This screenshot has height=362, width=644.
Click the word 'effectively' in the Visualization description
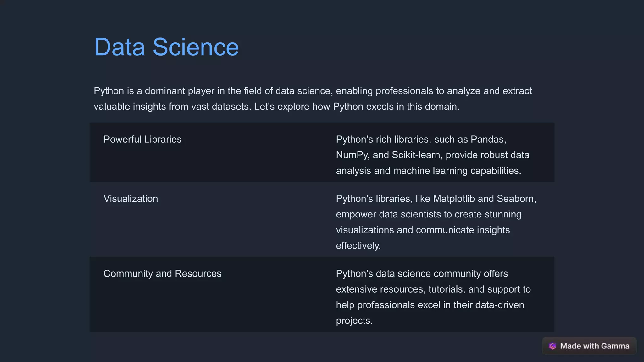coord(358,245)
